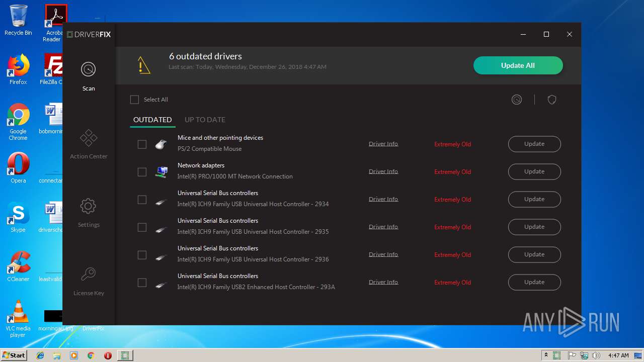644x362 pixels.
Task: Click the taskbar clock showing 4:47 AM
Action: coord(618,355)
